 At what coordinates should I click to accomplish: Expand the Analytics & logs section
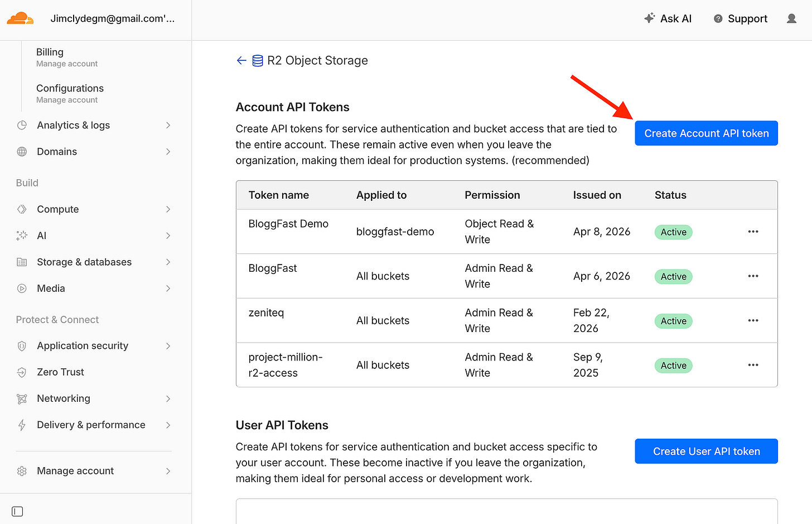tap(168, 125)
